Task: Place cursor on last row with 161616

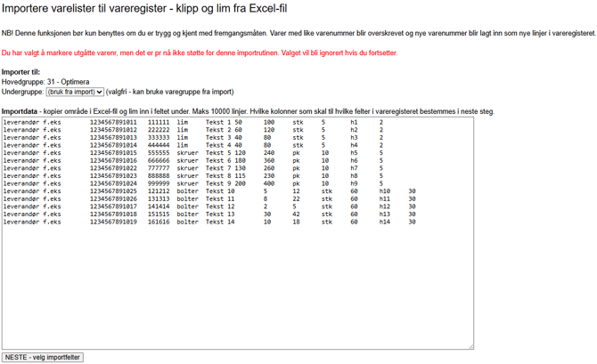Action: (158, 222)
